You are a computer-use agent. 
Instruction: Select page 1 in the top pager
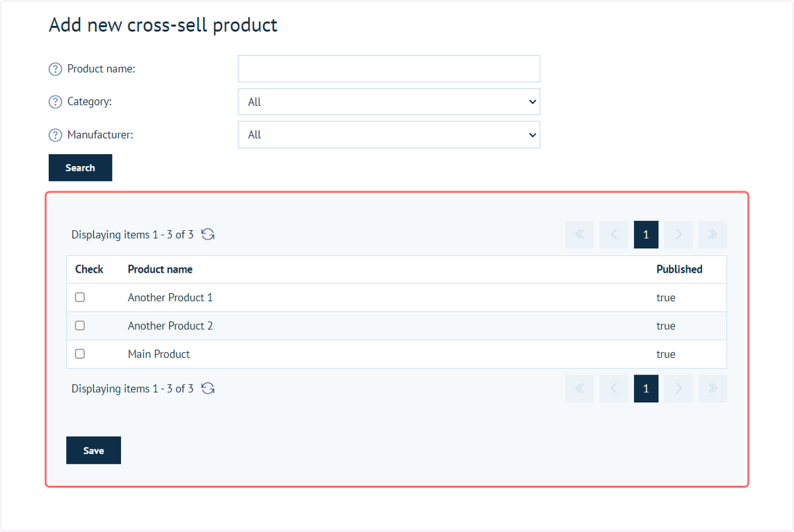[x=646, y=235]
